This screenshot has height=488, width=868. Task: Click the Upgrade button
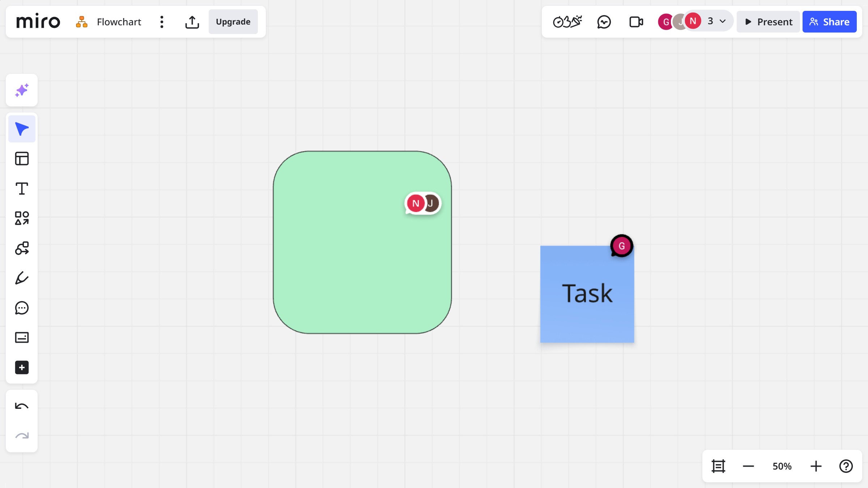(x=233, y=22)
